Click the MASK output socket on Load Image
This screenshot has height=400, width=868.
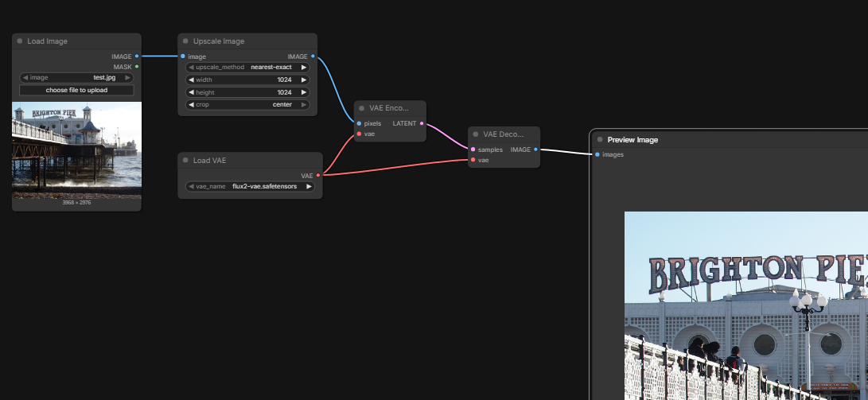137,66
